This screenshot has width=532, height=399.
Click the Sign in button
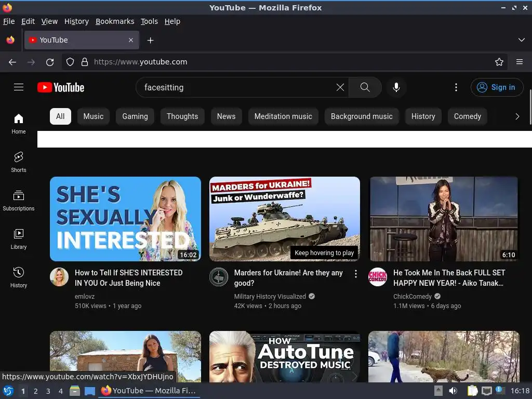click(497, 87)
